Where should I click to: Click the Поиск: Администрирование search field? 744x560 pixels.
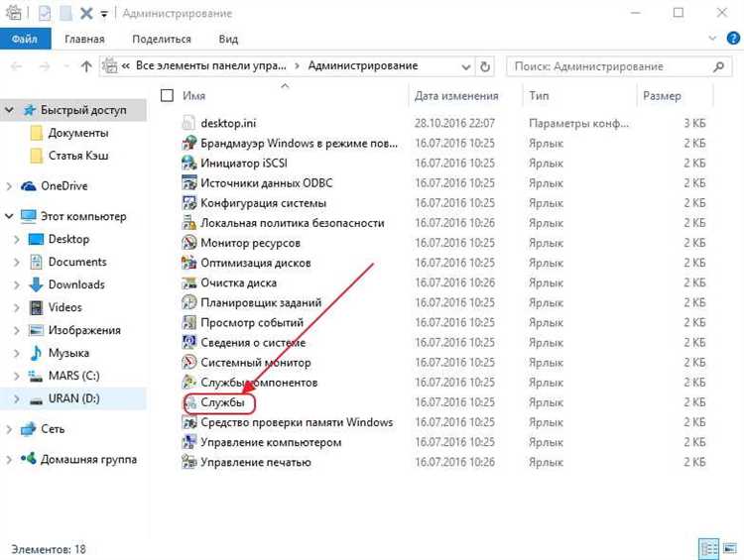click(x=610, y=66)
